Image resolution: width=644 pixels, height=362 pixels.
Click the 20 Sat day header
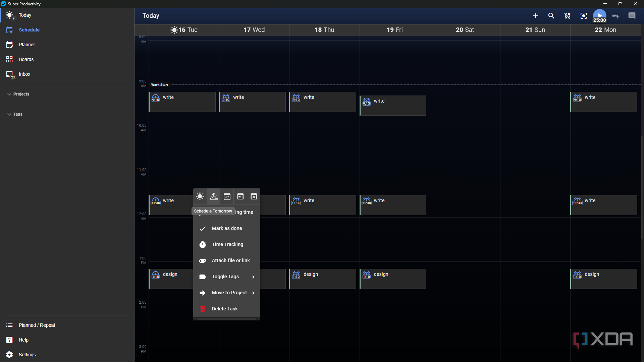coord(465,30)
